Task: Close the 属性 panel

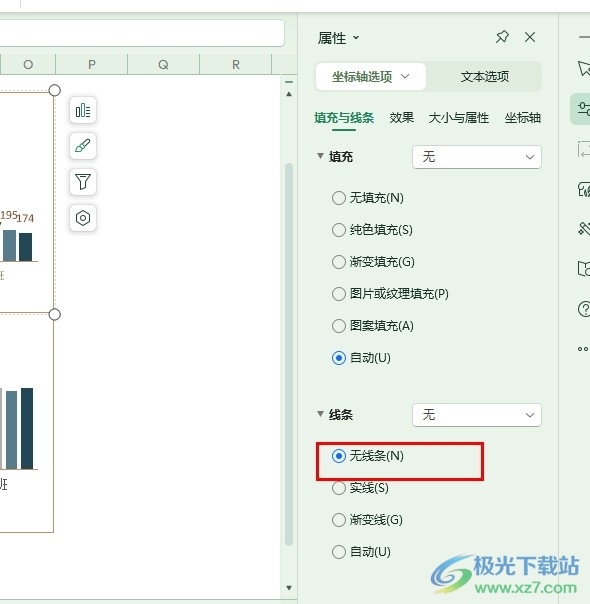Action: click(x=530, y=37)
